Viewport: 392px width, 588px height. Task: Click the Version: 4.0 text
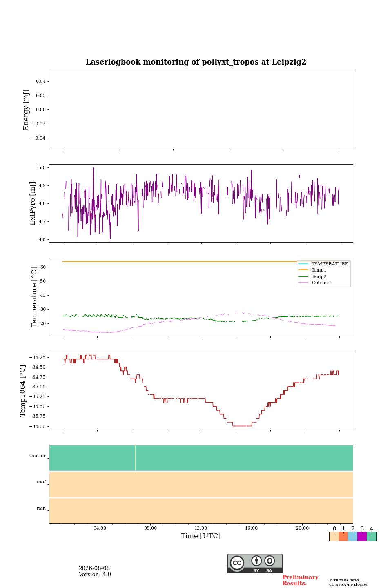click(x=95, y=575)
